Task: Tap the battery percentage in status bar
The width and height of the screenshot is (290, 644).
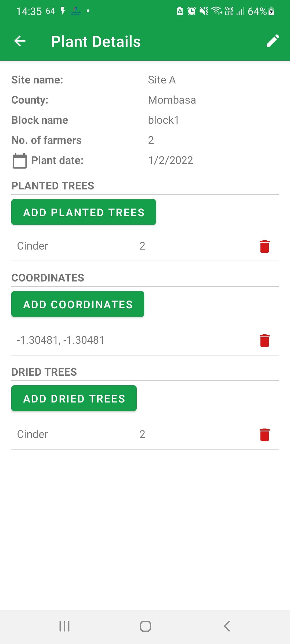Action: (x=257, y=11)
